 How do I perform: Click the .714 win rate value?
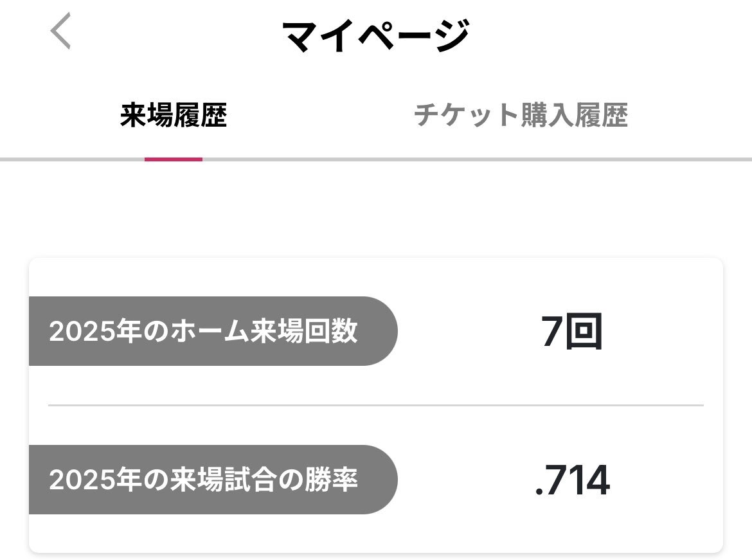click(572, 480)
